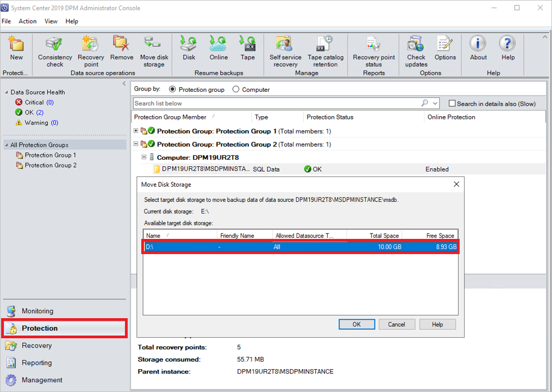Click Check updates icon
Viewport: 552px width, 392px height.
point(416,43)
